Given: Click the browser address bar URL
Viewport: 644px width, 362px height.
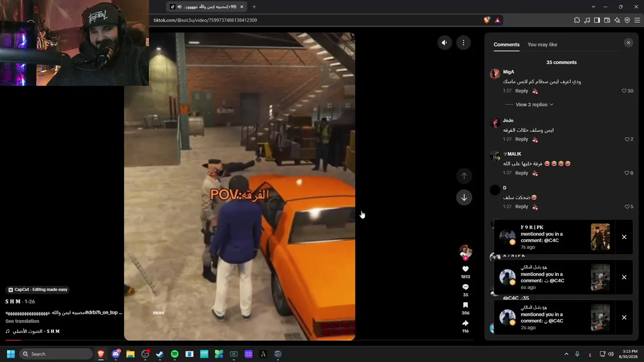Looking at the screenshot, I should click(205, 20).
